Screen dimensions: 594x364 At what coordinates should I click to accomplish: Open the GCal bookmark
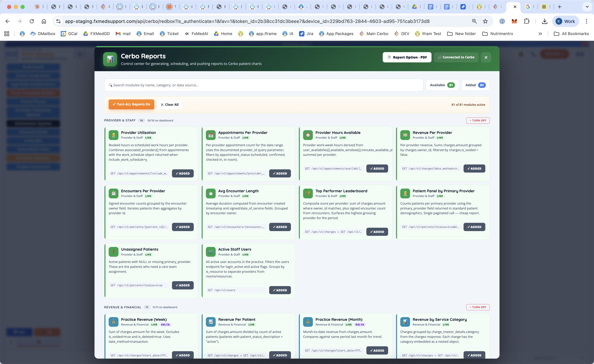coord(69,34)
